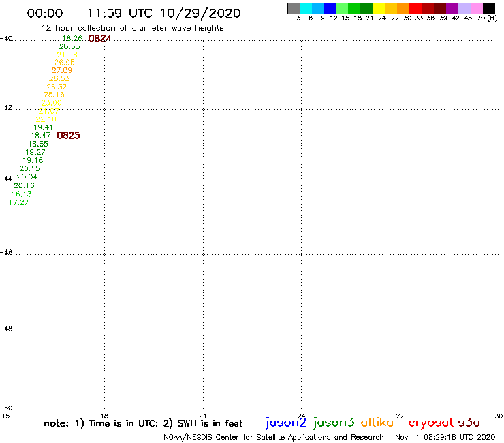This screenshot has width=504, height=443.
Task: Click the purple swatch in the color scale
Action: tap(452, 8)
